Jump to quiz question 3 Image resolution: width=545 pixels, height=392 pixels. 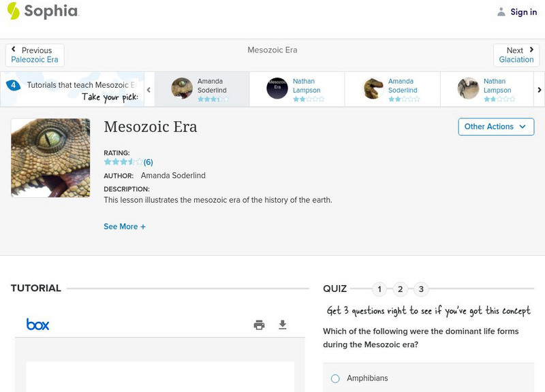421,289
